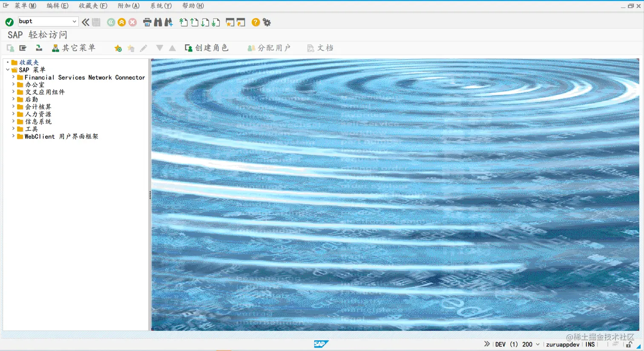644x351 pixels.
Task: Click the 分配用户 button
Action: pyautogui.click(x=269, y=48)
